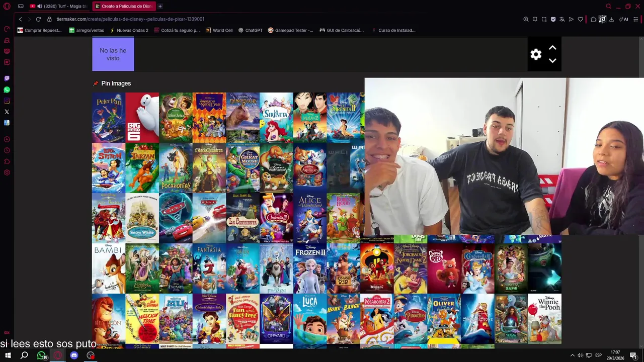Select the Luca poster
The width and height of the screenshot is (644, 362).
click(310, 319)
